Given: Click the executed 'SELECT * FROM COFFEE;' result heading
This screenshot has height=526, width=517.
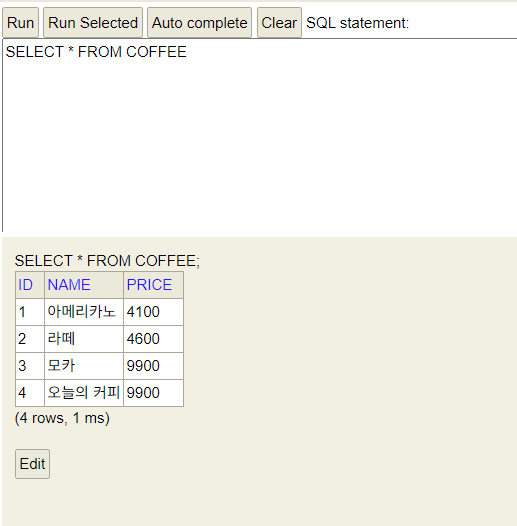Looking at the screenshot, I should [x=107, y=261].
